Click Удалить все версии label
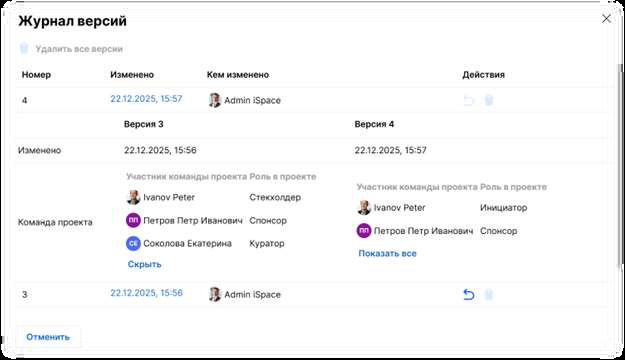 [x=79, y=49]
